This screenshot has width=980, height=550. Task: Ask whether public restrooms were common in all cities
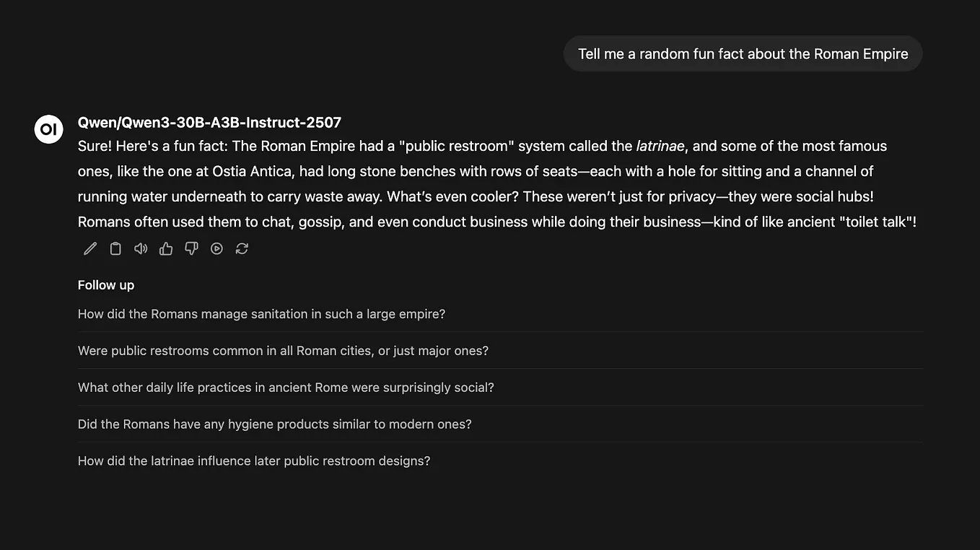[x=283, y=350]
